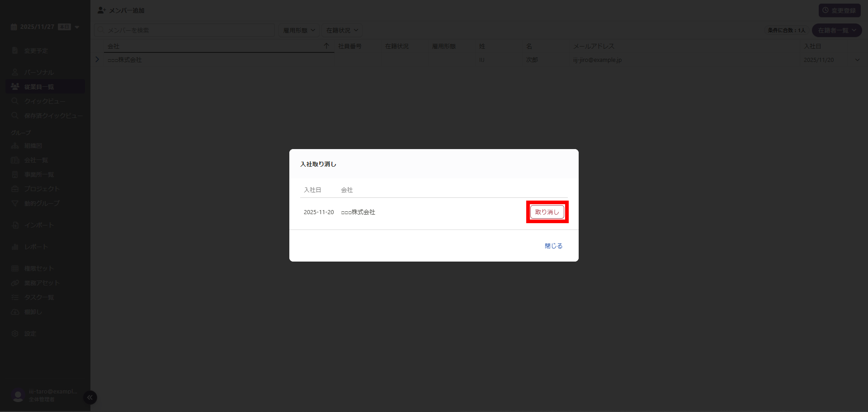The width and height of the screenshot is (868, 412).
Task: Open the 変更予定 document icon
Action: pyautogui.click(x=15, y=51)
